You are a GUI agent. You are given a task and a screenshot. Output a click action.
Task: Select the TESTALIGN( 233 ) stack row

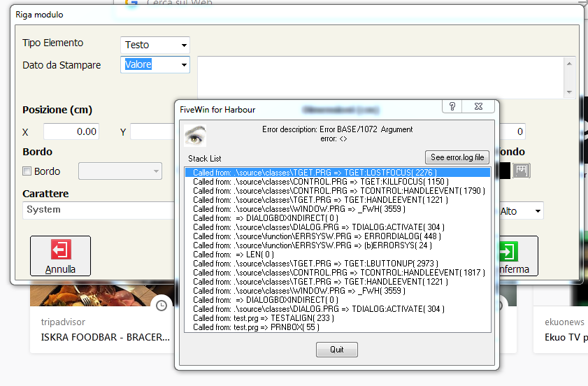point(338,318)
